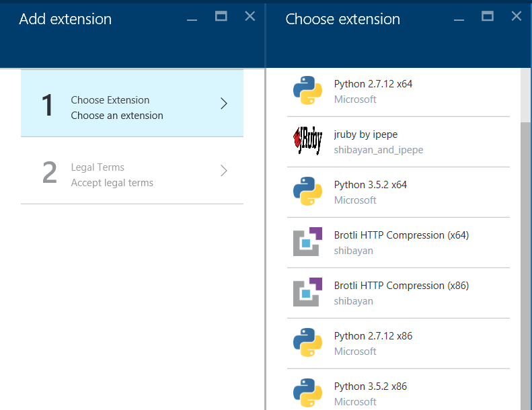Click 'Choose an extension' subtitle text
532x410 pixels.
click(117, 116)
